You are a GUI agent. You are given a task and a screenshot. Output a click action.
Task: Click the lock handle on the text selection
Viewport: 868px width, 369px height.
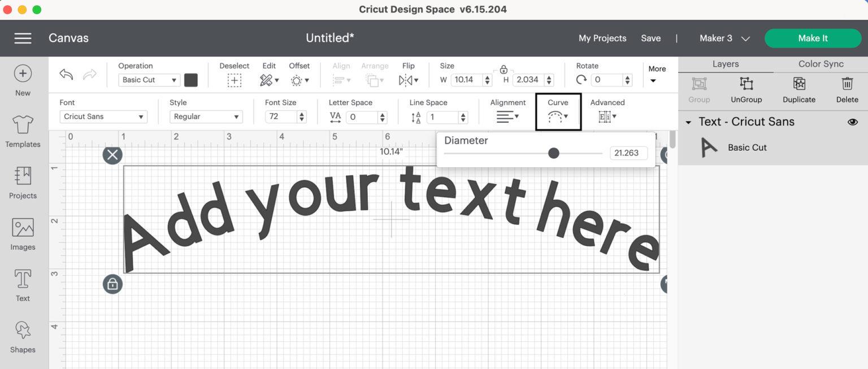112,284
